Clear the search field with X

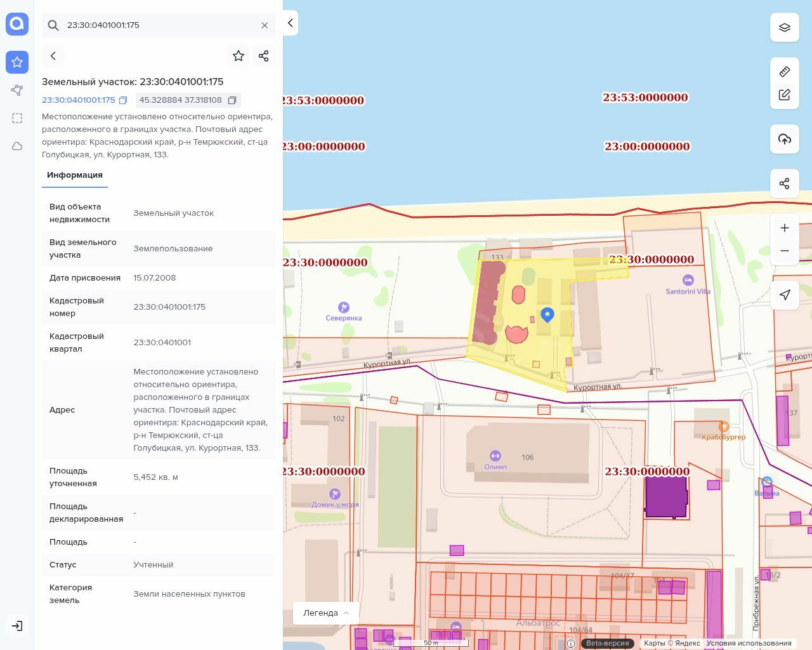265,25
